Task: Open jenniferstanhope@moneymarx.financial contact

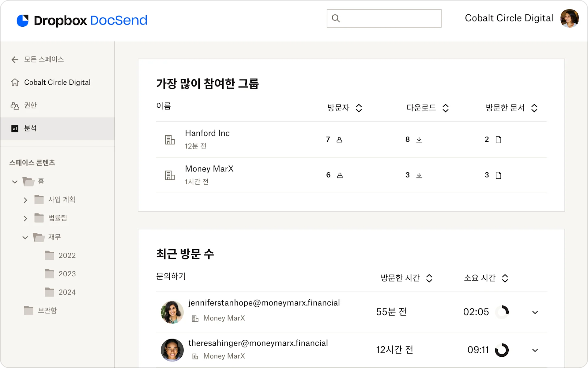Action: point(264,303)
